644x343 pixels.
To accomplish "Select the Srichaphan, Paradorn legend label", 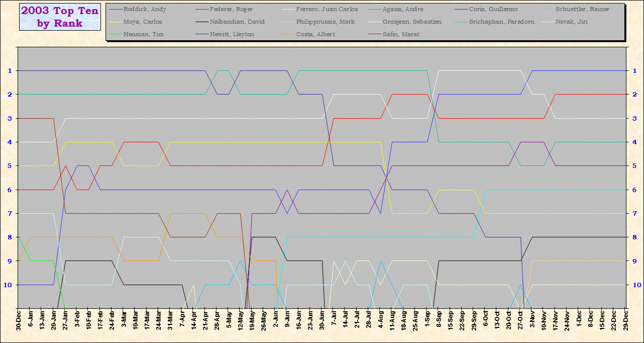I will click(501, 22).
